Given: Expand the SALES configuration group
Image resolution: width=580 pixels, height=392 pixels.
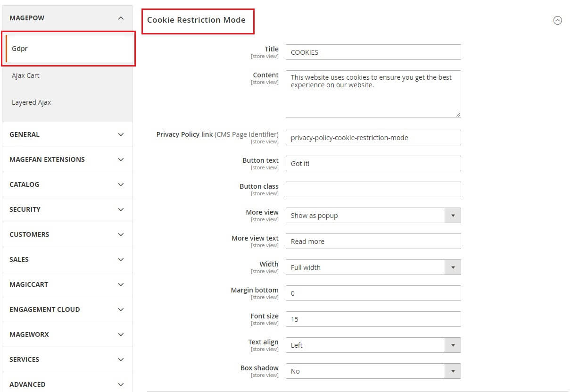Looking at the screenshot, I should point(67,259).
